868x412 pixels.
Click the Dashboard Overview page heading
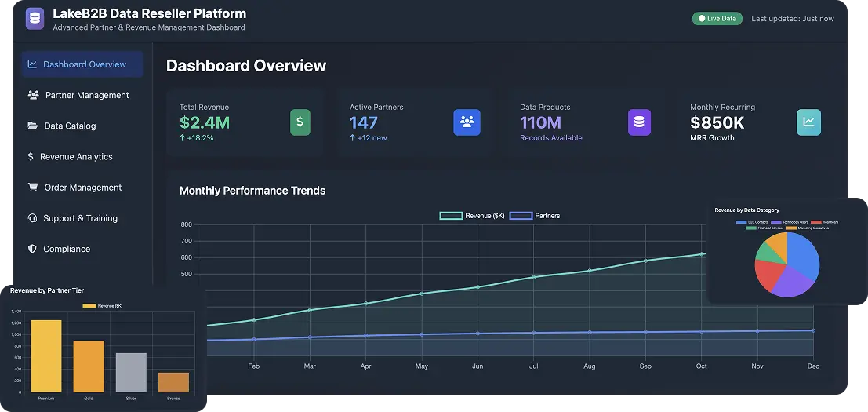click(x=245, y=65)
